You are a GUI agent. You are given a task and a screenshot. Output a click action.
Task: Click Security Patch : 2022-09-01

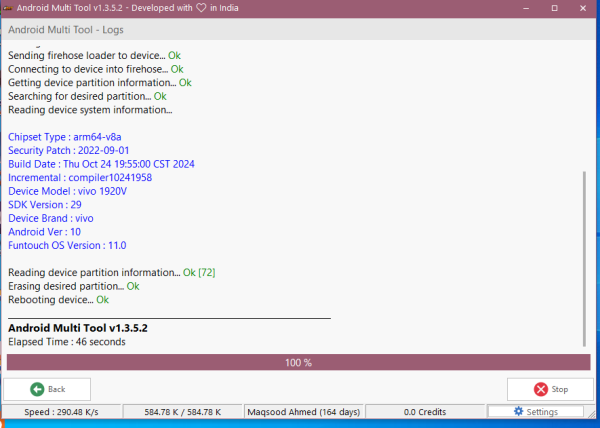coord(68,150)
